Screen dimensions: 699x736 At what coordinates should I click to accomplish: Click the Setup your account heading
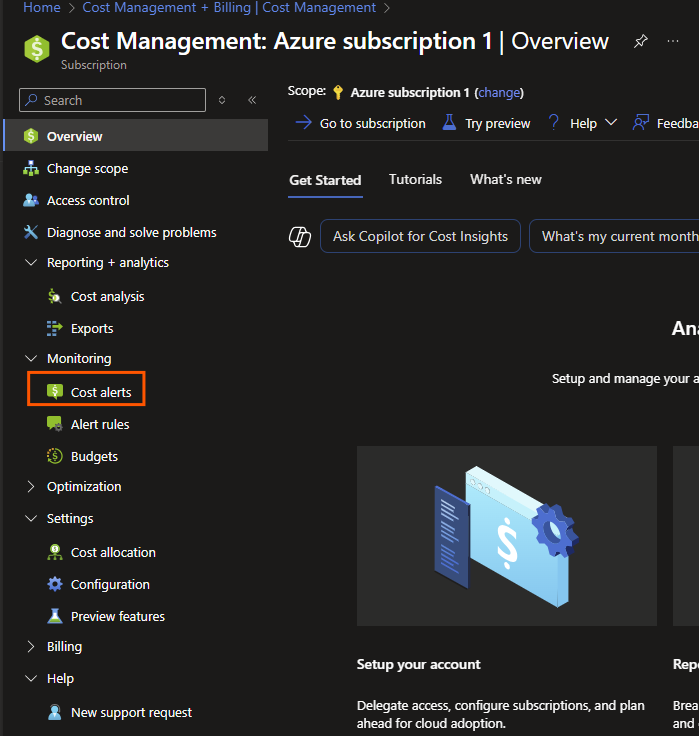point(418,664)
